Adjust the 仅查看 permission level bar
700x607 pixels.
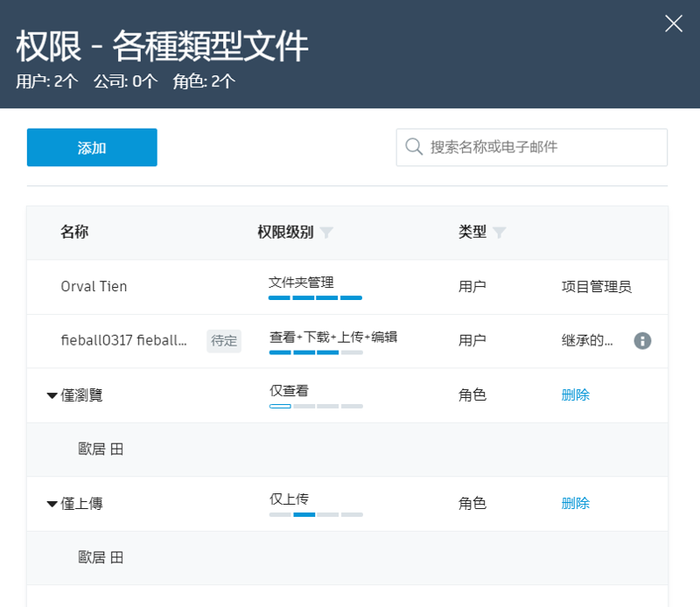(x=316, y=406)
